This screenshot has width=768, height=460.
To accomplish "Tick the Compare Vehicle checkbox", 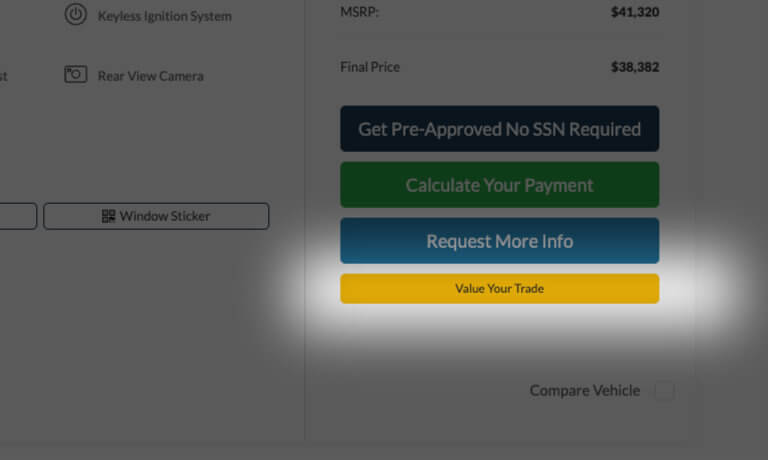I will click(664, 391).
